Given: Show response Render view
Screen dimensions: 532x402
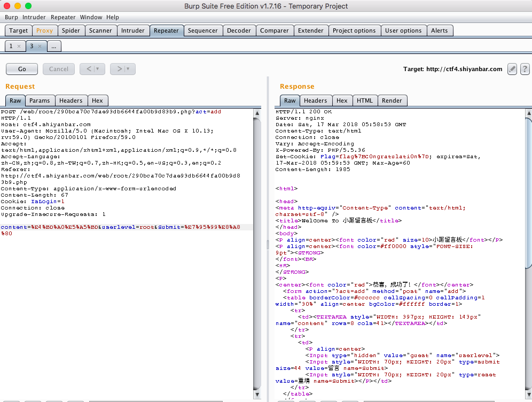Looking at the screenshot, I should coord(392,100).
